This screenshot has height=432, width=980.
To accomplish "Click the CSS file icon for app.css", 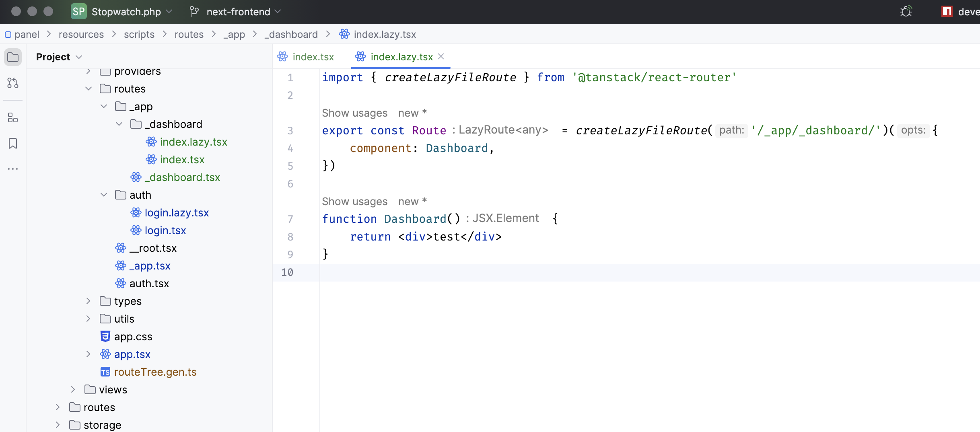I will [x=105, y=336].
